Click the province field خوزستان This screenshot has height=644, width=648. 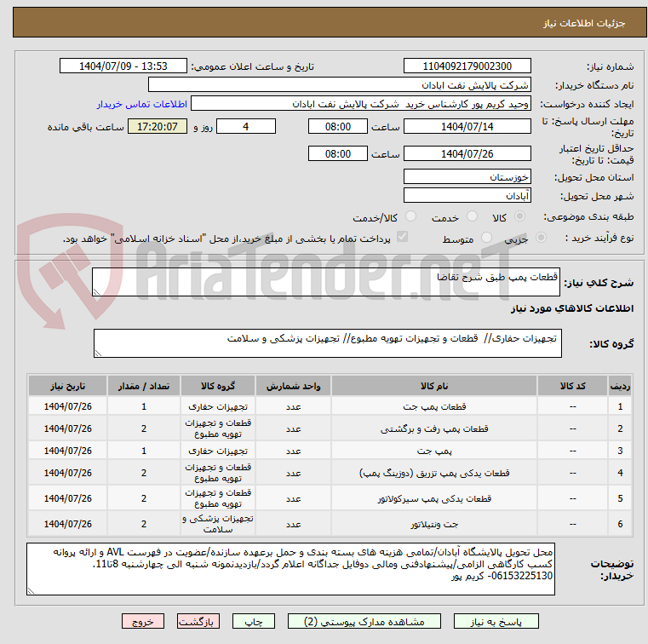point(467,176)
